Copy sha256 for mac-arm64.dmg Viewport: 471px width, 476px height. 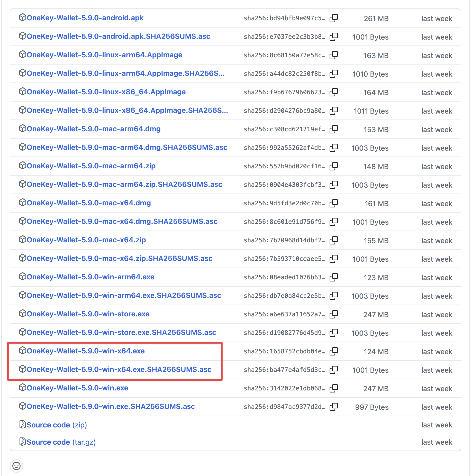click(x=334, y=129)
